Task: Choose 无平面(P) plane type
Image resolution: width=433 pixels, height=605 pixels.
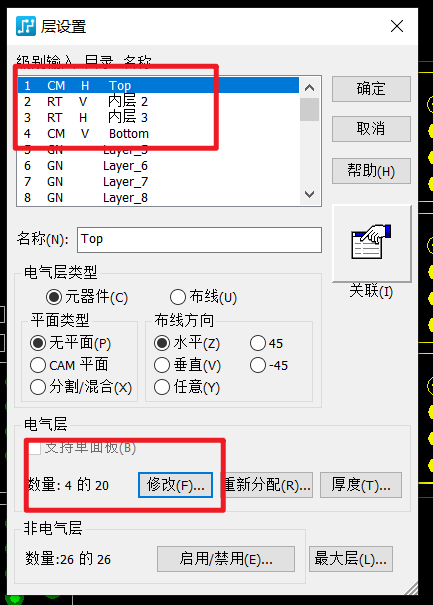Action: (x=71, y=343)
